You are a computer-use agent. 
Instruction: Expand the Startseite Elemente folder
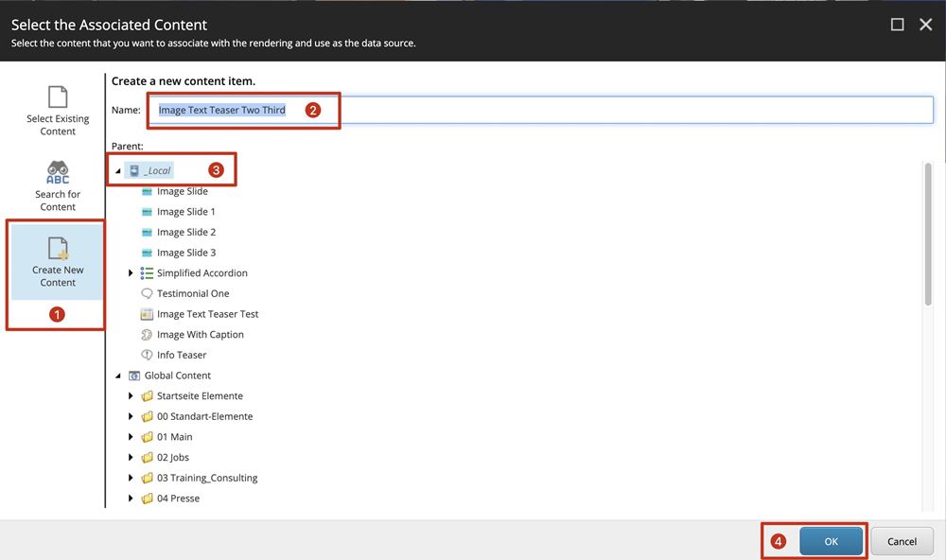coord(131,396)
